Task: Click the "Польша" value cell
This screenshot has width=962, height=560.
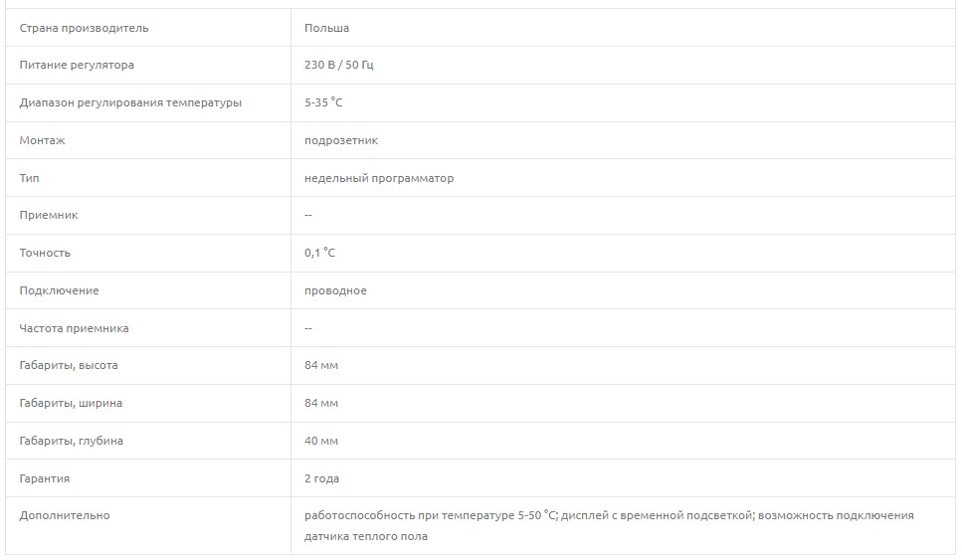Action: tap(326, 28)
